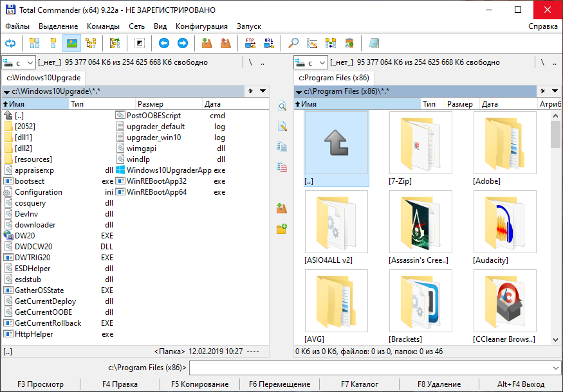
Task: Open the right panel drive dropdown
Action: point(311,63)
